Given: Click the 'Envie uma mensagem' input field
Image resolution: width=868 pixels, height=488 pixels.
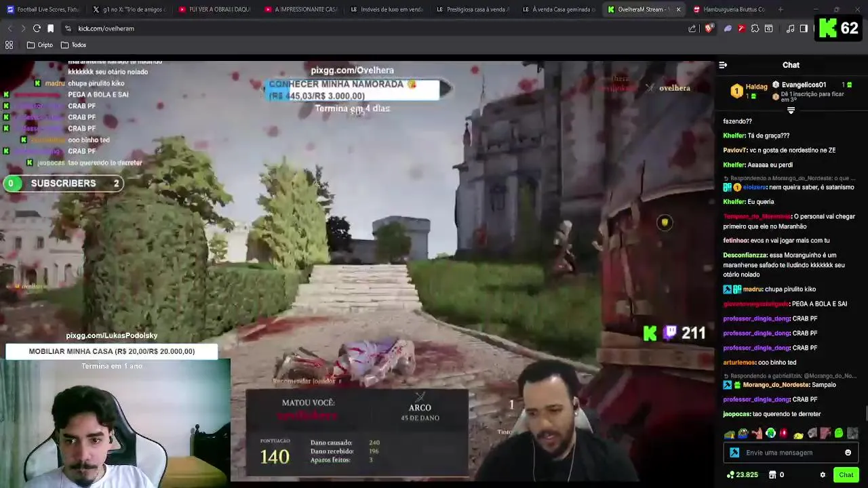Looking at the screenshot, I should (792, 453).
